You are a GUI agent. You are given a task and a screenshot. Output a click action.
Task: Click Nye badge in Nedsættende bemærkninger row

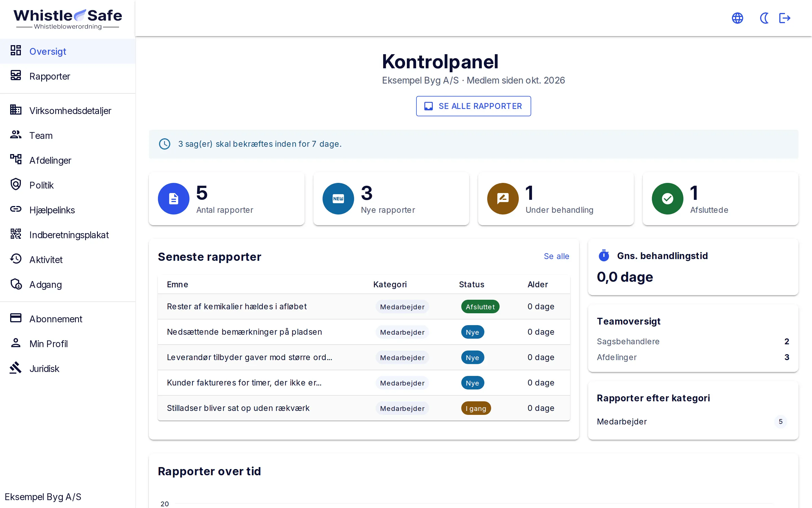pos(473,332)
